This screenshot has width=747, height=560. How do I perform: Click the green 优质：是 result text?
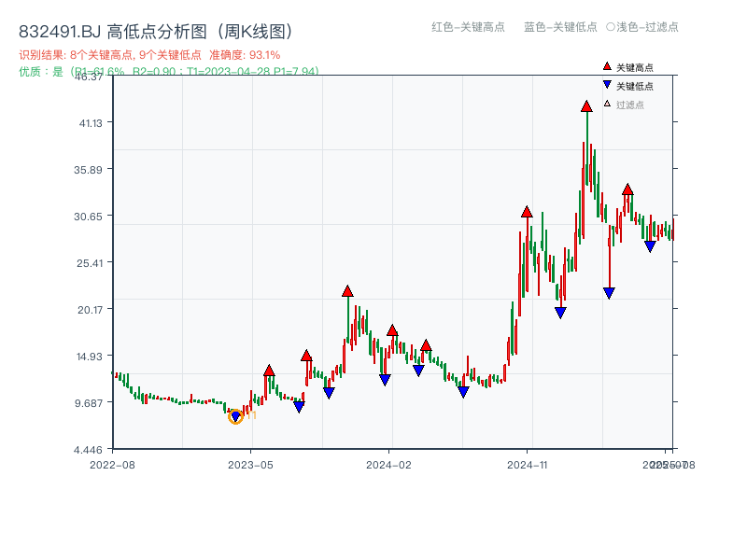coord(44,69)
